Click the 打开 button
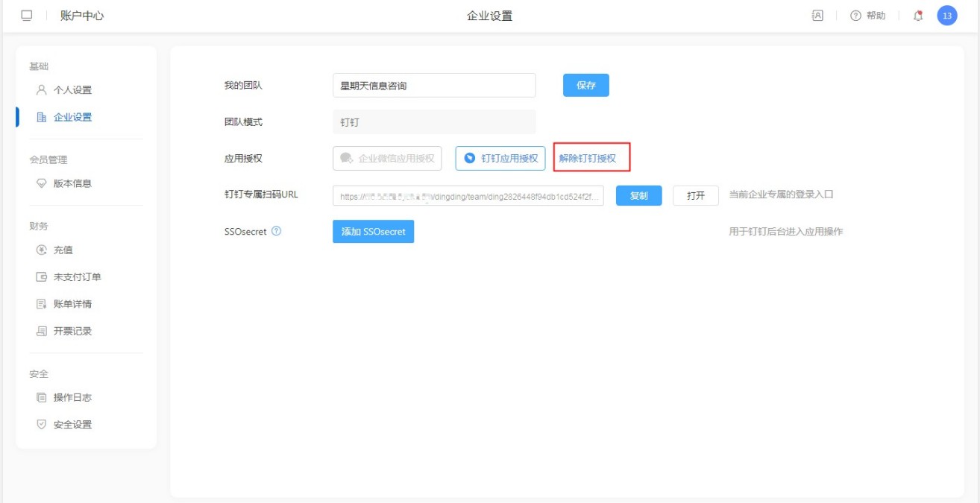 coord(695,195)
